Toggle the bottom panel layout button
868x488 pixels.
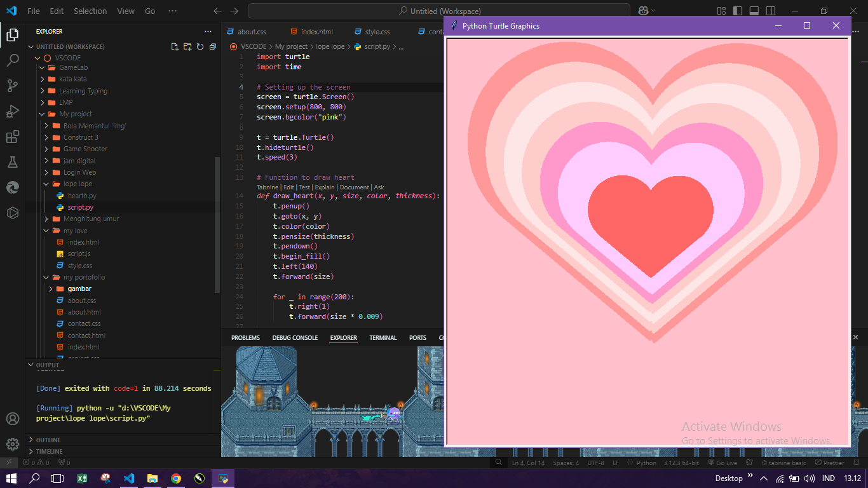(754, 11)
